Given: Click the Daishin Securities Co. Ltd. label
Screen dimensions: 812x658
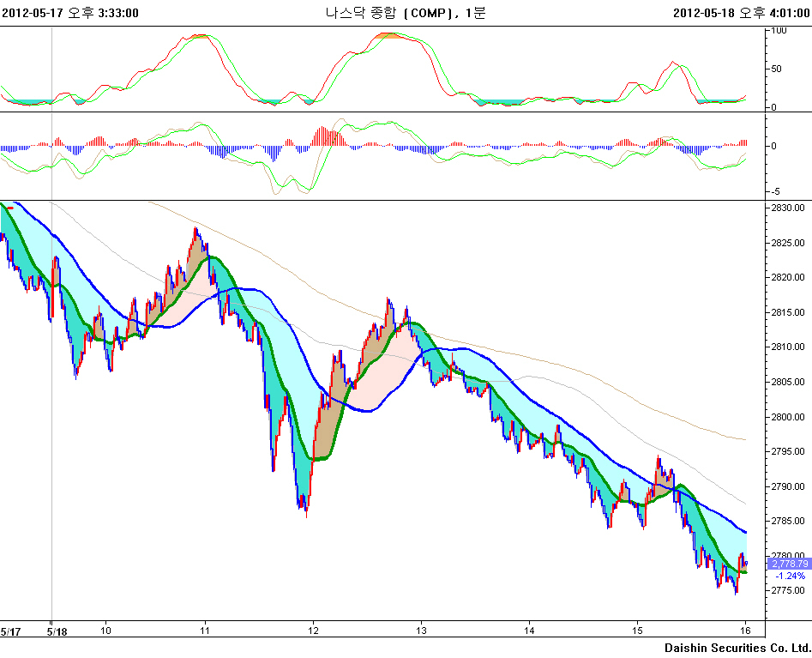Looking at the screenshot, I should tap(737, 647).
